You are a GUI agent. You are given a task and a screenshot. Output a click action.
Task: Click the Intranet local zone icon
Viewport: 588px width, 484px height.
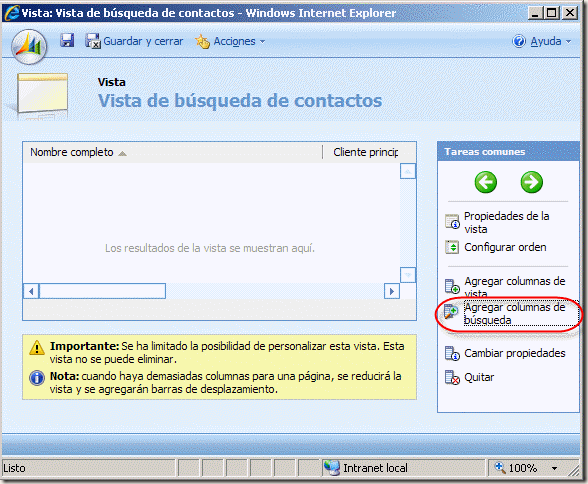click(332, 468)
